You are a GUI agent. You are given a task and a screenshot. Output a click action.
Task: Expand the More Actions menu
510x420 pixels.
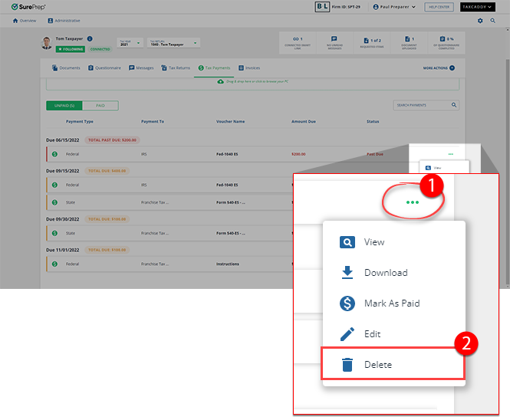tap(439, 68)
